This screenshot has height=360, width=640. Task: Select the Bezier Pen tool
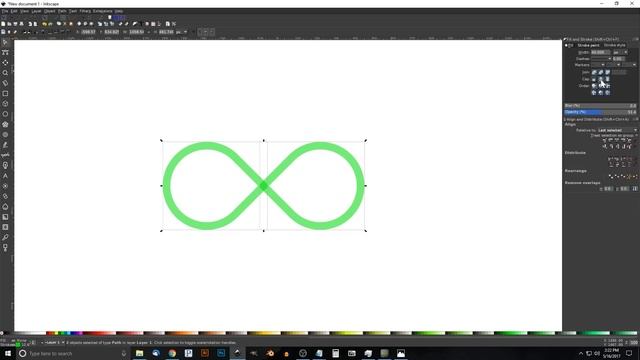(x=5, y=155)
